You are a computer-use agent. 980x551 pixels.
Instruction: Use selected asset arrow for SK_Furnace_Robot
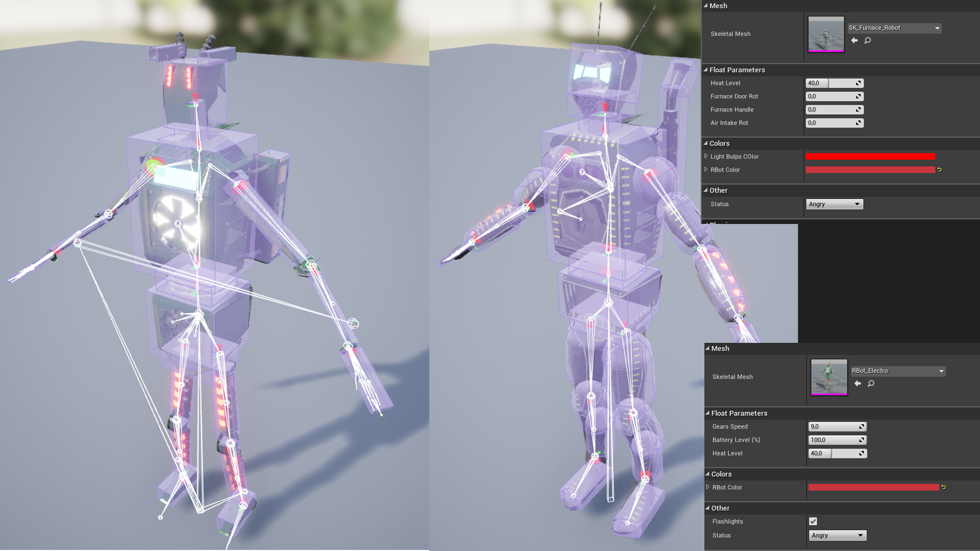(x=854, y=40)
